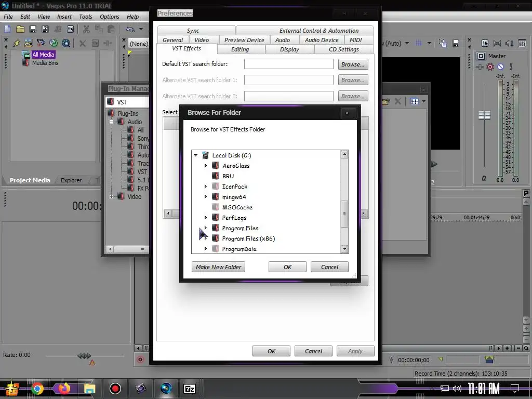Click OK in Browse For Folder dialog

[x=287, y=267]
